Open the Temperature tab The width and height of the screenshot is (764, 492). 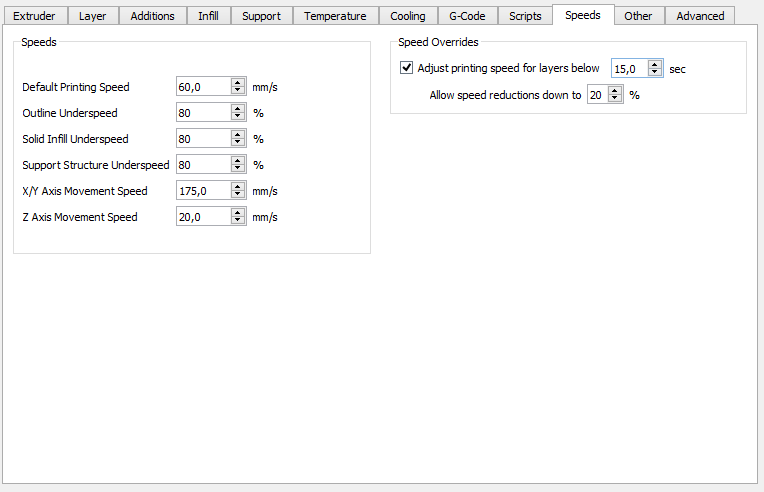coord(335,16)
